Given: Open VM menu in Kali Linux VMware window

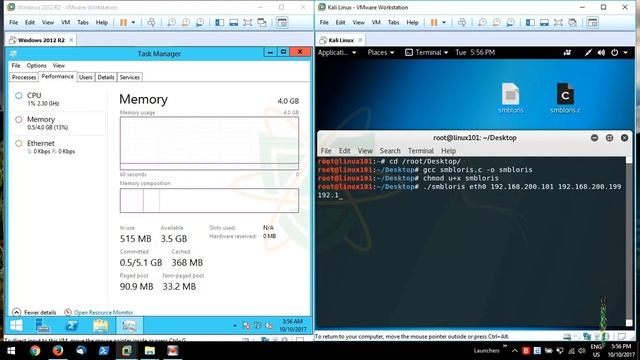Looking at the screenshot, I should click(376, 22).
